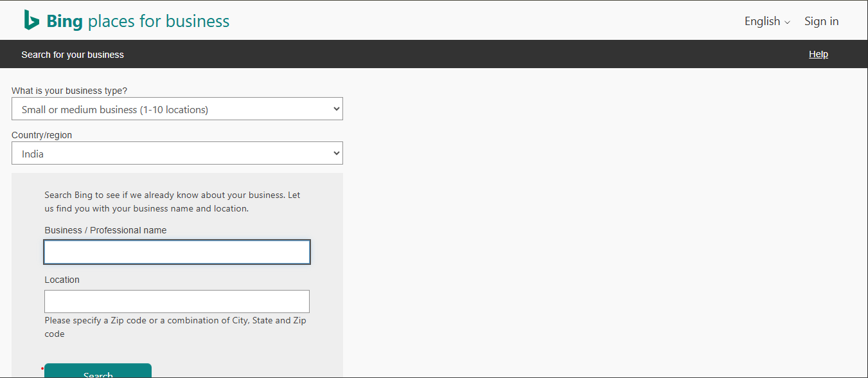Open the Help link in header bar
Screen dimensions: 868x378
(x=818, y=54)
